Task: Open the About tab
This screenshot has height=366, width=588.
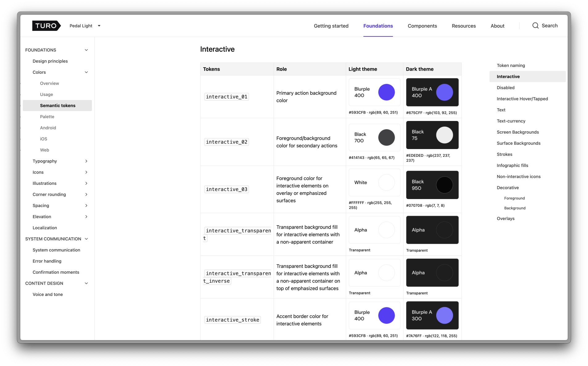Action: coord(497,26)
